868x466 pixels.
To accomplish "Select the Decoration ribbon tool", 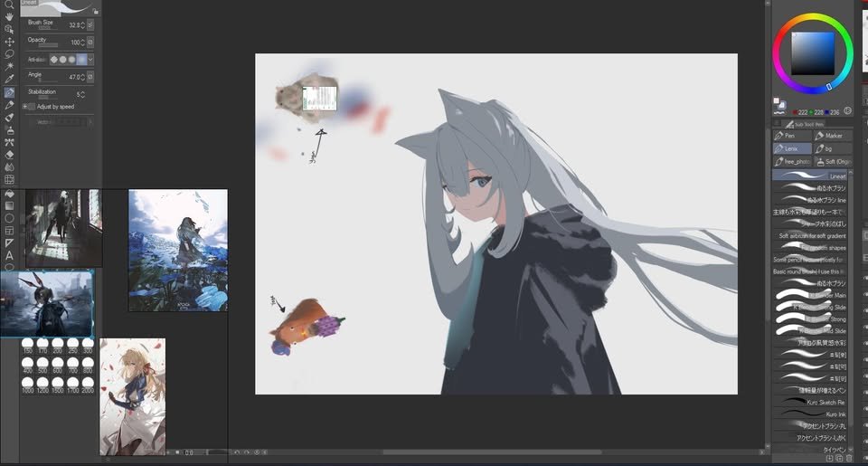I will coord(9,142).
